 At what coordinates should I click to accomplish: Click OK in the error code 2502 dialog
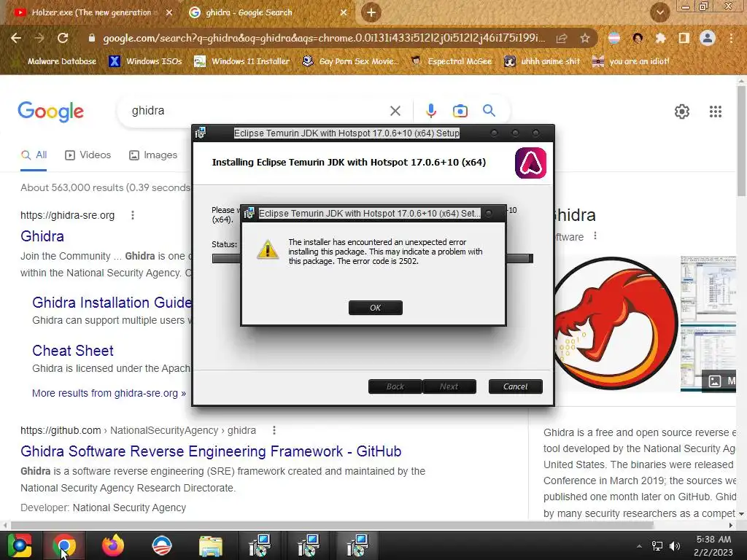[376, 308]
